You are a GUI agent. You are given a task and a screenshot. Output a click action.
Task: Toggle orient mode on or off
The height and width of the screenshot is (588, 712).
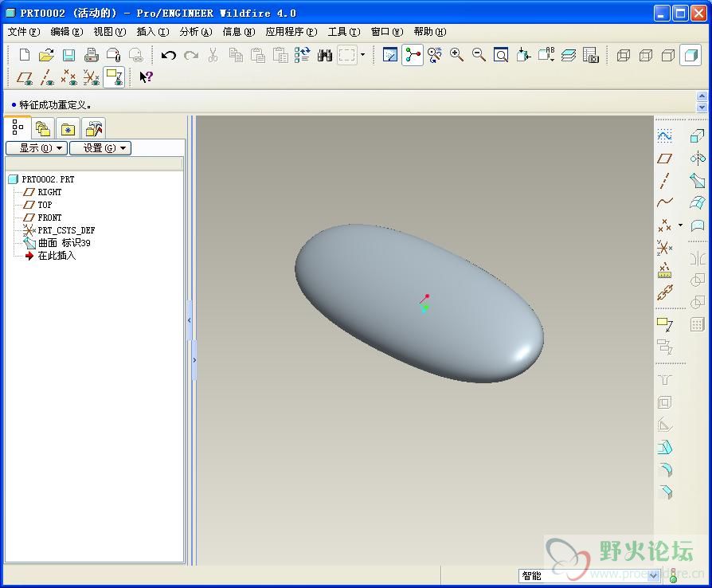click(x=434, y=55)
